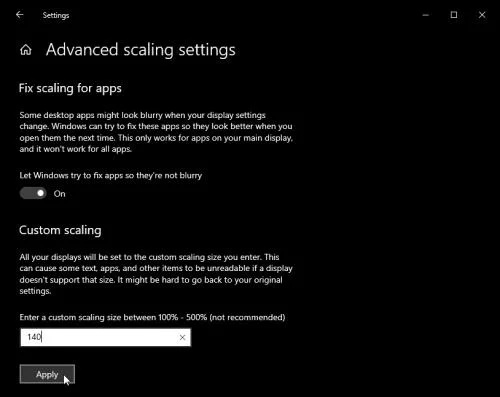Viewport: 500px width, 397px height.
Task: Focus the custom scaling size input field
Action: (x=105, y=337)
